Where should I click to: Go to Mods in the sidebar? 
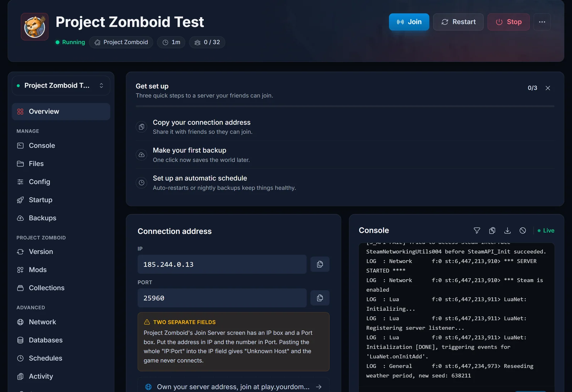(x=61, y=270)
